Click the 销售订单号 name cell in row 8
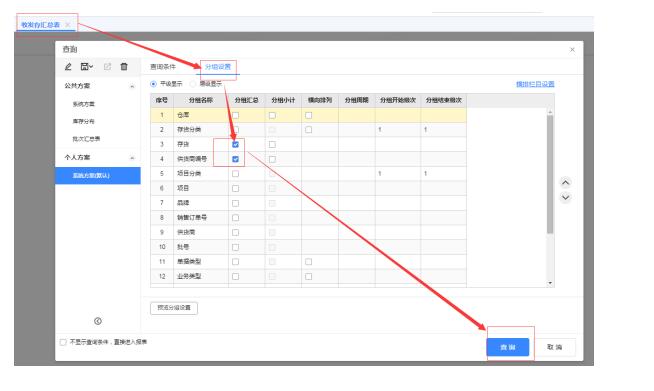The height and width of the screenshot is (391, 654). [x=201, y=218]
